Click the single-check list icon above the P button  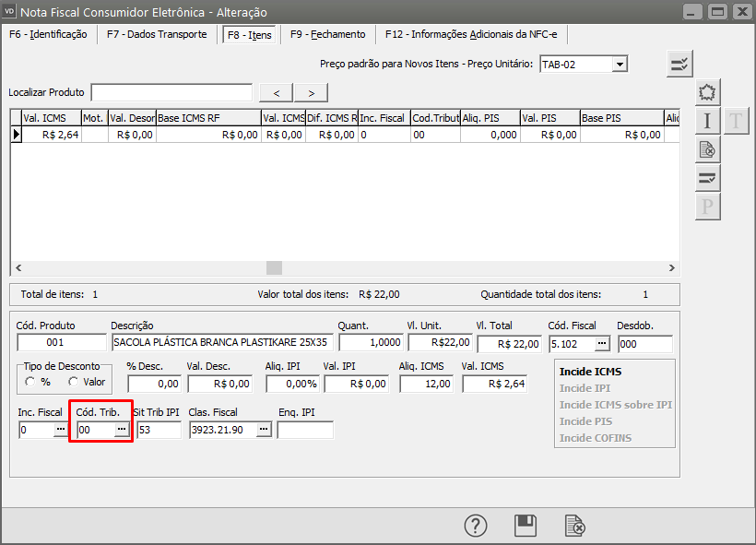coord(707,178)
